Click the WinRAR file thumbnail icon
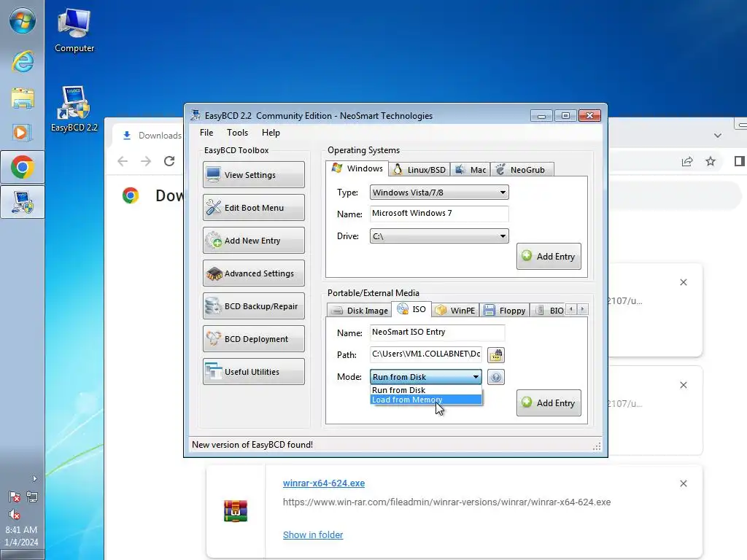The image size is (747, 560). tap(236, 511)
